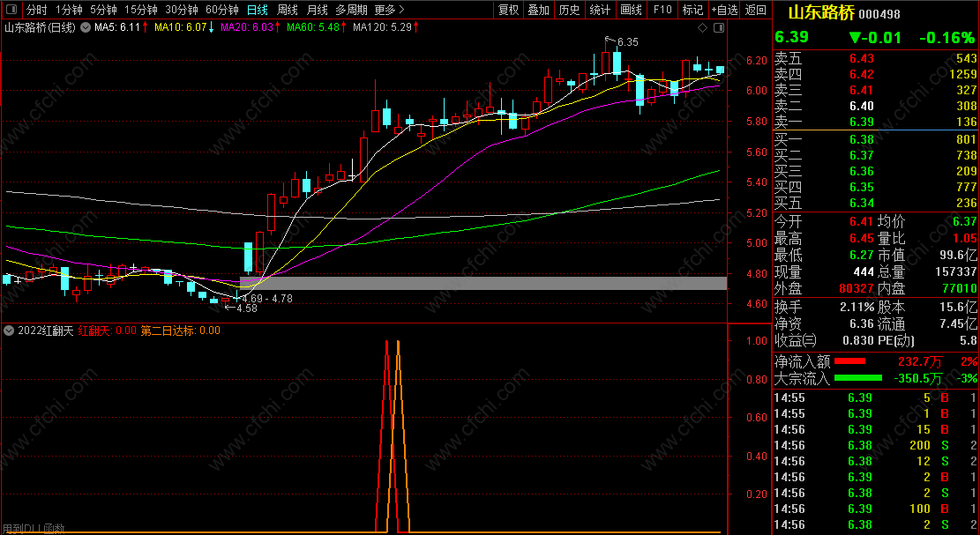The image size is (980, 535).
Task: Click the diamond icon above the chart
Action: (x=702, y=27)
